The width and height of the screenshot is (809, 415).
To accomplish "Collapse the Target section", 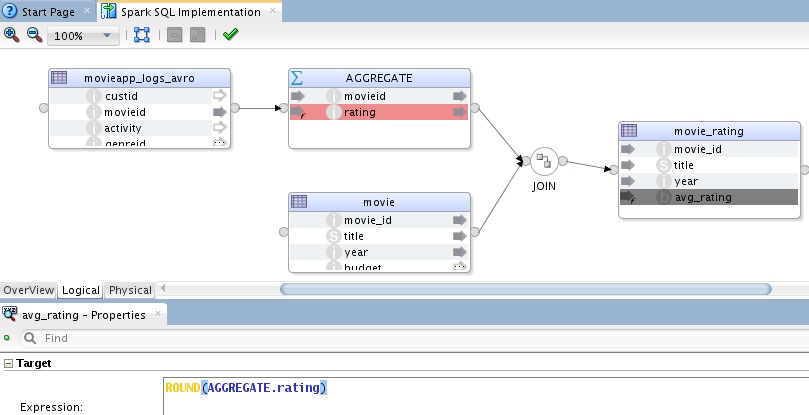I will (x=8, y=363).
